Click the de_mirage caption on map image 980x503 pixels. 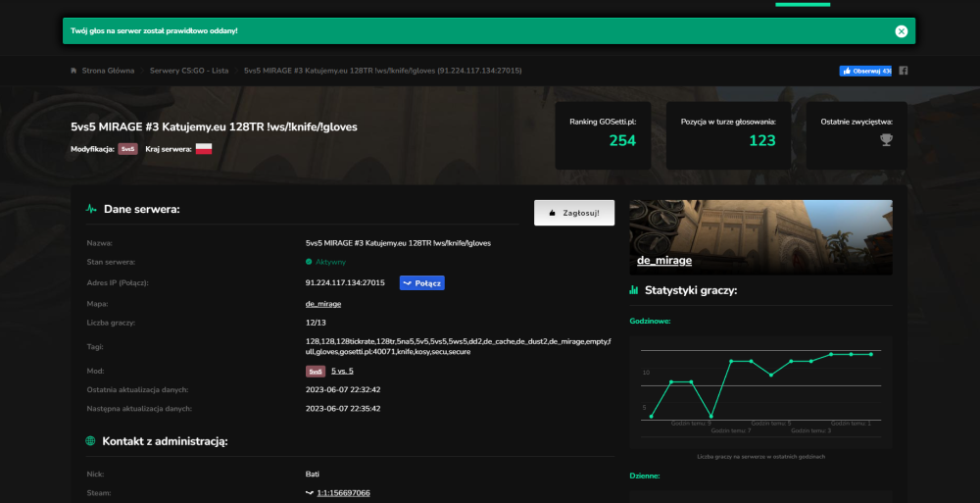[664, 260]
